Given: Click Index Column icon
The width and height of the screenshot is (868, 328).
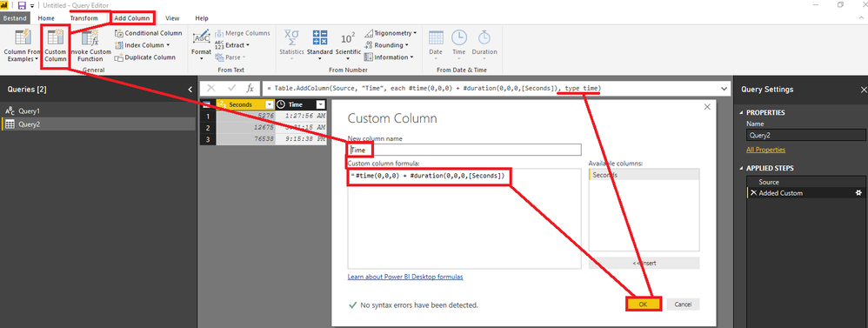Looking at the screenshot, I should (x=119, y=45).
